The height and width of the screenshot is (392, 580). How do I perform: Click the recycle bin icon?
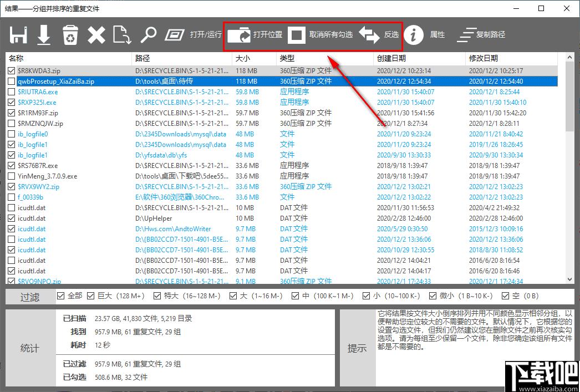(70, 35)
